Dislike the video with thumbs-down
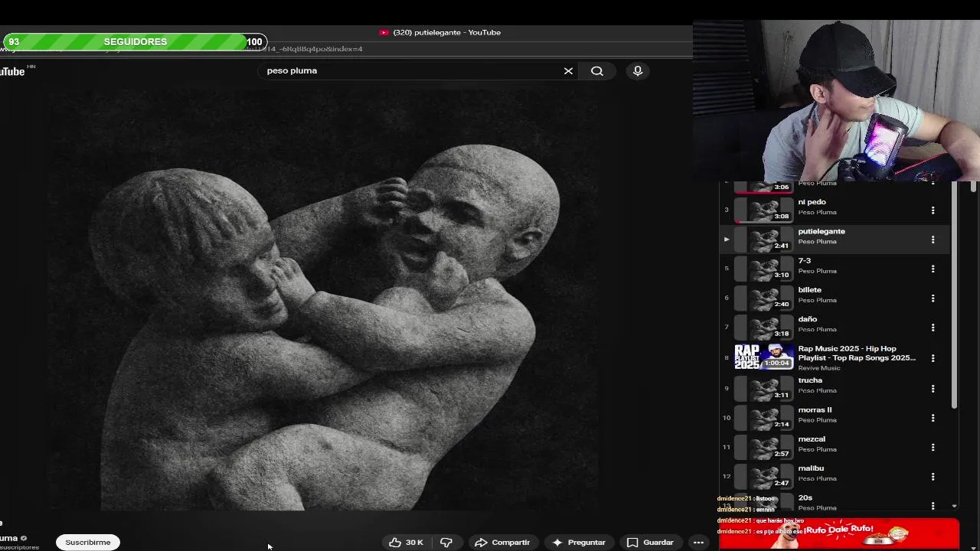This screenshot has height=551, width=980. pyautogui.click(x=446, y=542)
